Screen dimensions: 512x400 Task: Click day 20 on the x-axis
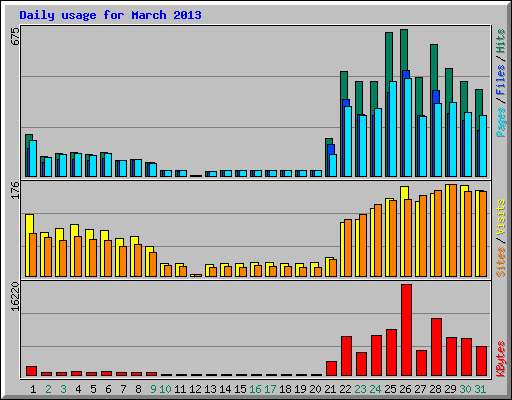point(315,389)
